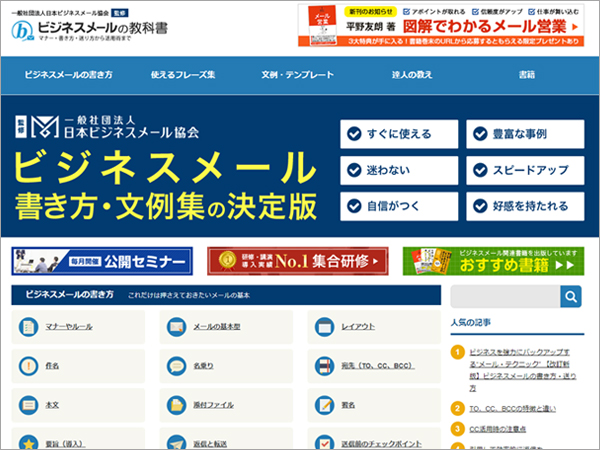The height and width of the screenshot is (450, 600).
Task: Click the 迷わない feature box
Action: (399, 170)
